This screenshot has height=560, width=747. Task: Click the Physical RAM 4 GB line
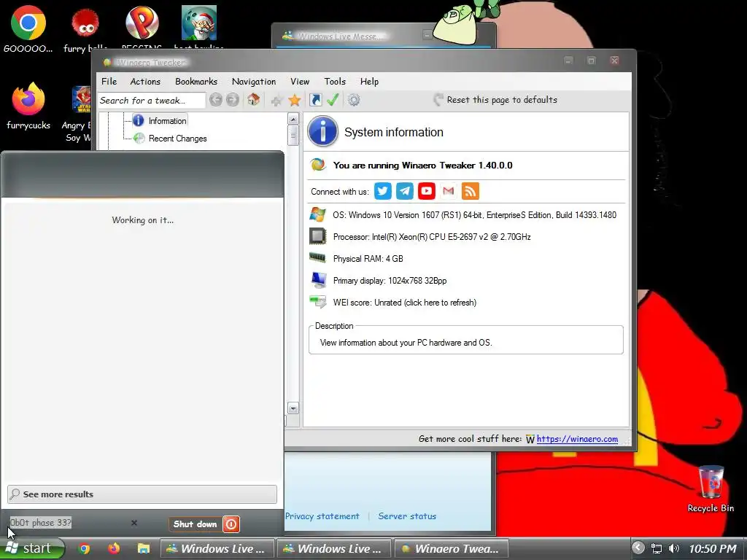click(368, 259)
